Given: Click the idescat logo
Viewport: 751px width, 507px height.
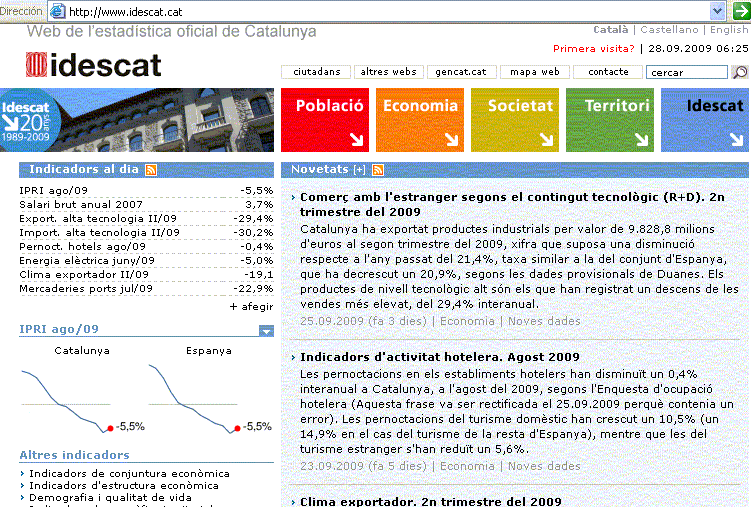Looking at the screenshot, I should pos(93,65).
